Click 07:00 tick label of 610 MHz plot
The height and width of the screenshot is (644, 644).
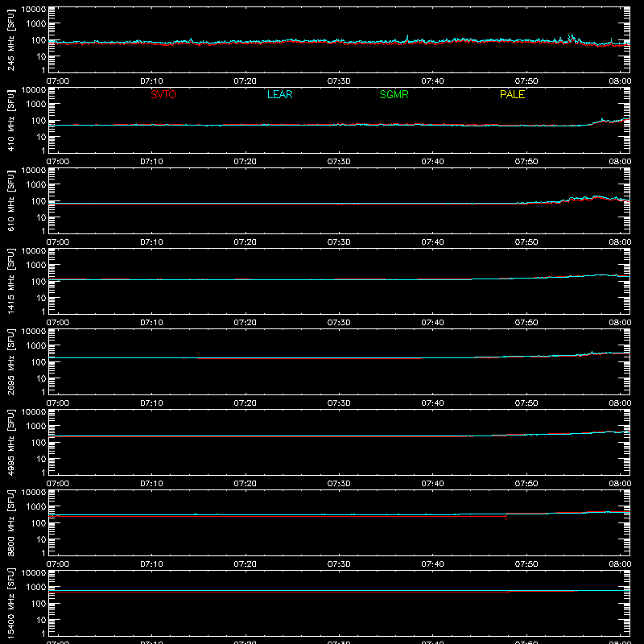(x=57, y=242)
